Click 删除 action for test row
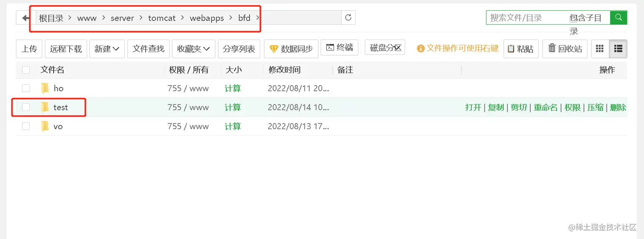This screenshot has height=239, width=644. tap(618, 107)
